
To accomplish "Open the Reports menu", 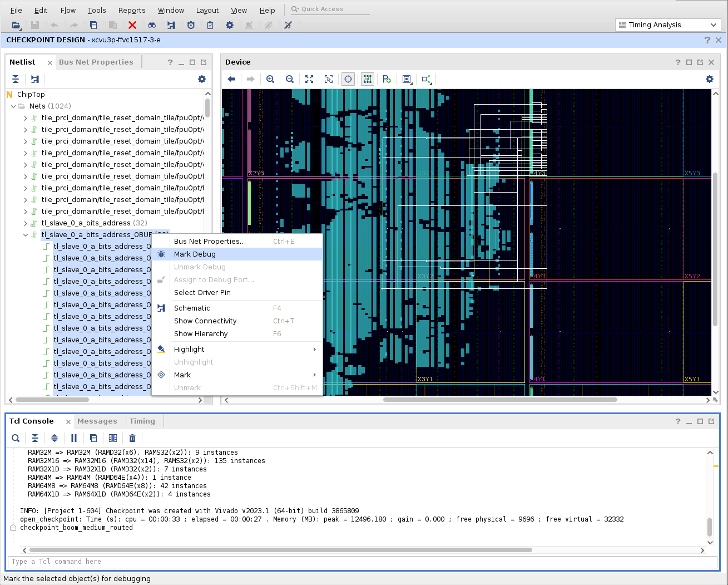I will (x=132, y=10).
